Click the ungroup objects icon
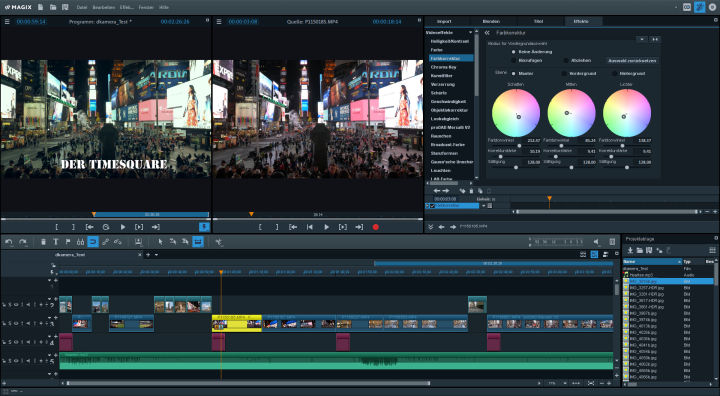Viewport: 720px width, 396px height. (x=118, y=242)
